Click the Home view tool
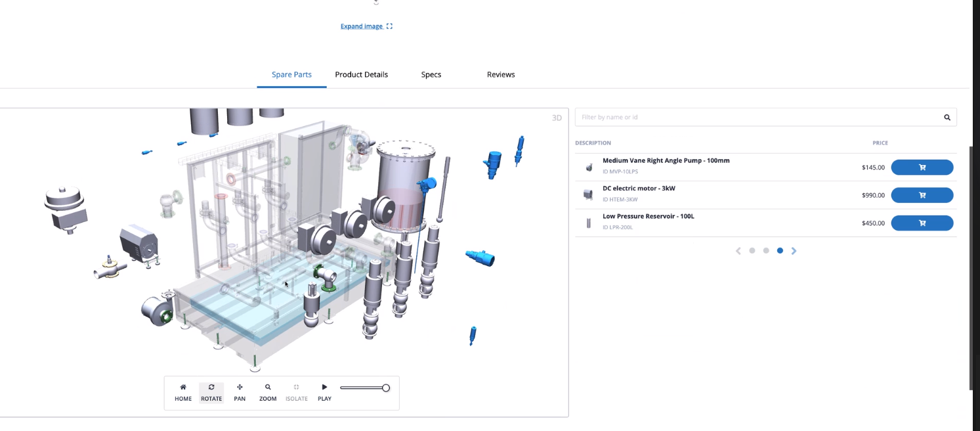 coord(183,392)
